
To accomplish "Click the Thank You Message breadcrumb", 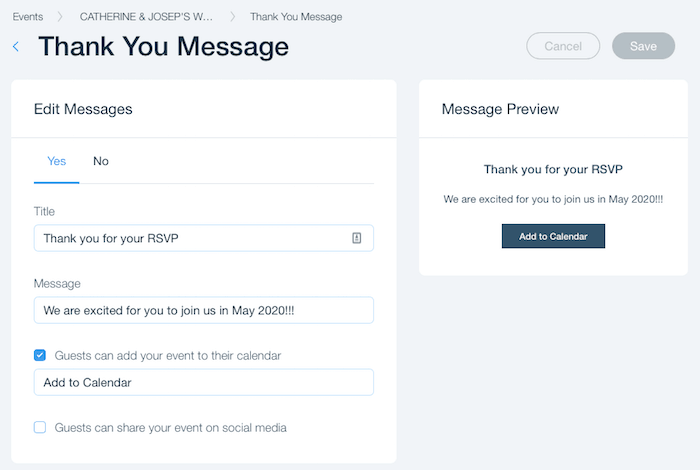I will [x=296, y=17].
